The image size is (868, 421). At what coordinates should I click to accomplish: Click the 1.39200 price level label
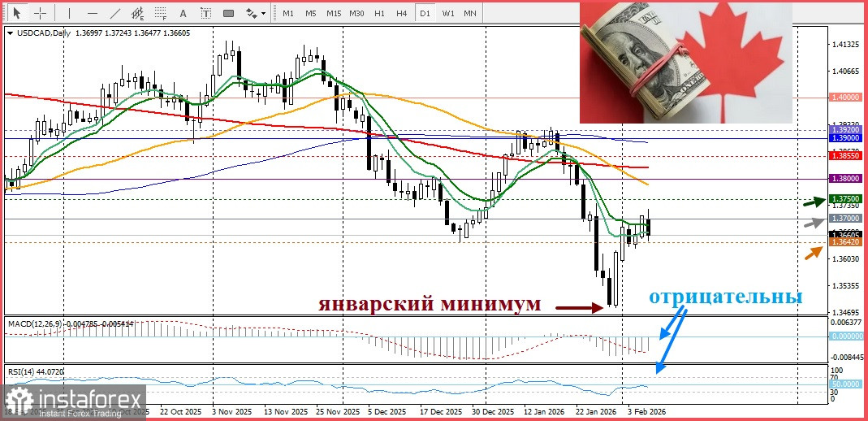[846, 129]
